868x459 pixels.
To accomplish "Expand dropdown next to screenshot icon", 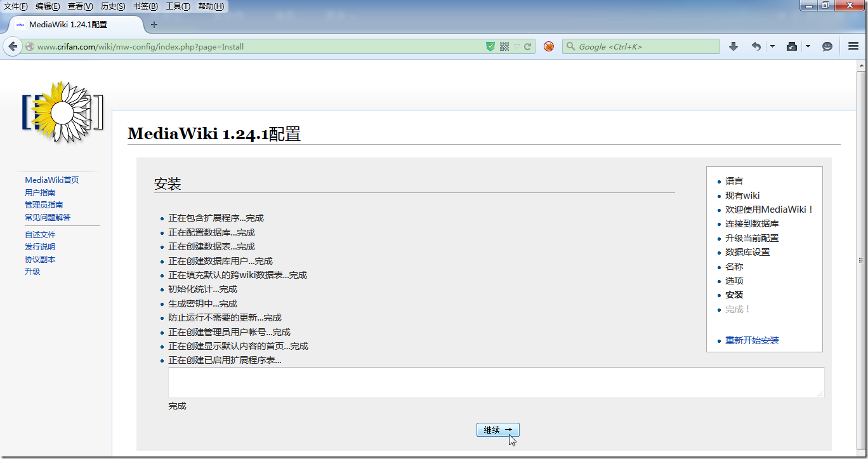I will tap(808, 46).
